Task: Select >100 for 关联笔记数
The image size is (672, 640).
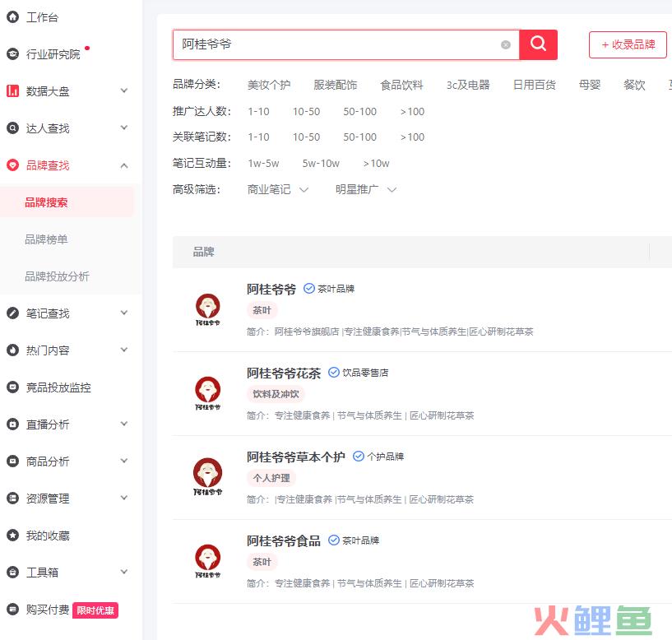Action: (x=412, y=137)
